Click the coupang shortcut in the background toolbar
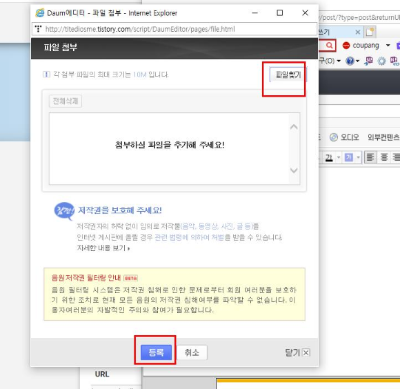The image size is (400, 389). click(x=361, y=45)
